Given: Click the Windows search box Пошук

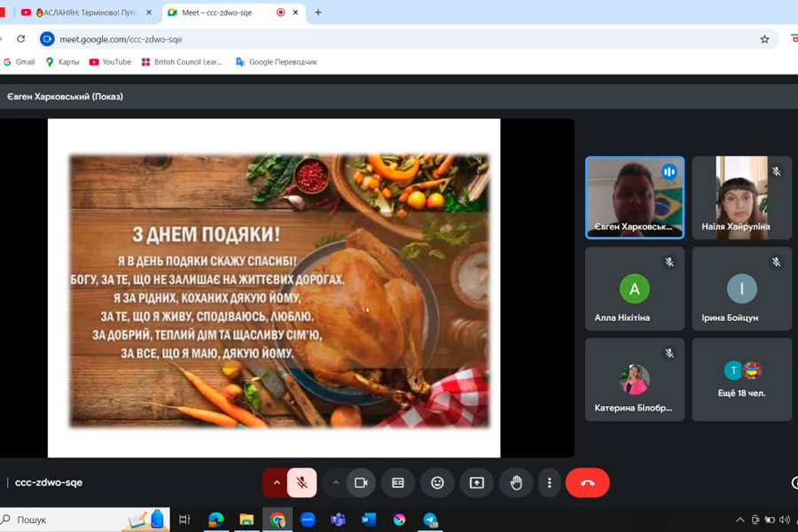Looking at the screenshot, I should 84,520.
